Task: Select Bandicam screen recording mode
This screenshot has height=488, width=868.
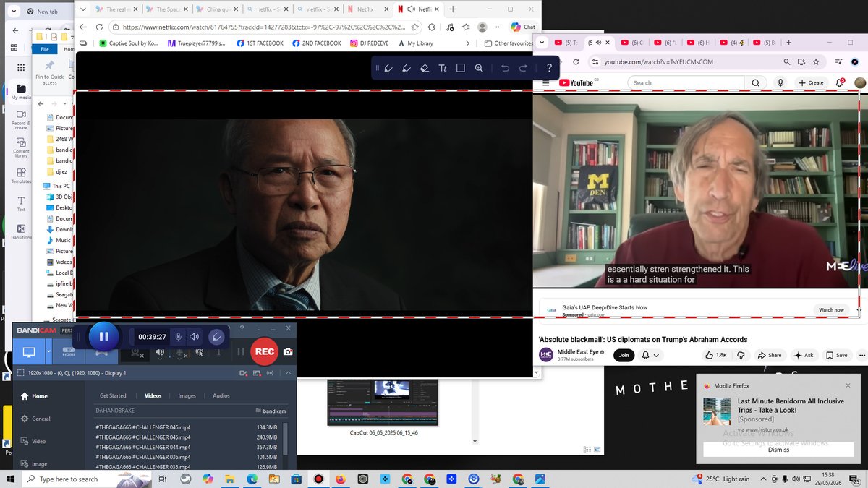Action: [29, 352]
